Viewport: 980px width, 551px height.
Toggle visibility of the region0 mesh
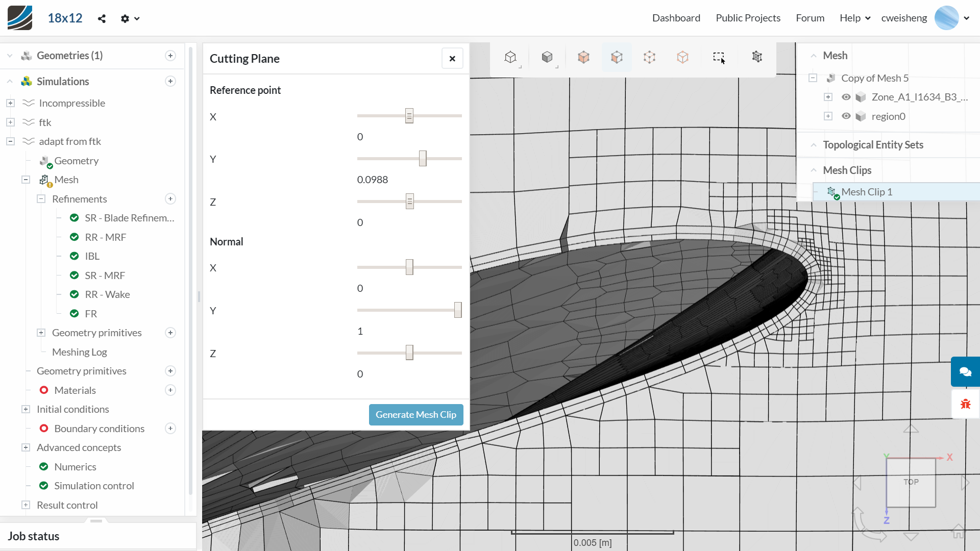[846, 116]
